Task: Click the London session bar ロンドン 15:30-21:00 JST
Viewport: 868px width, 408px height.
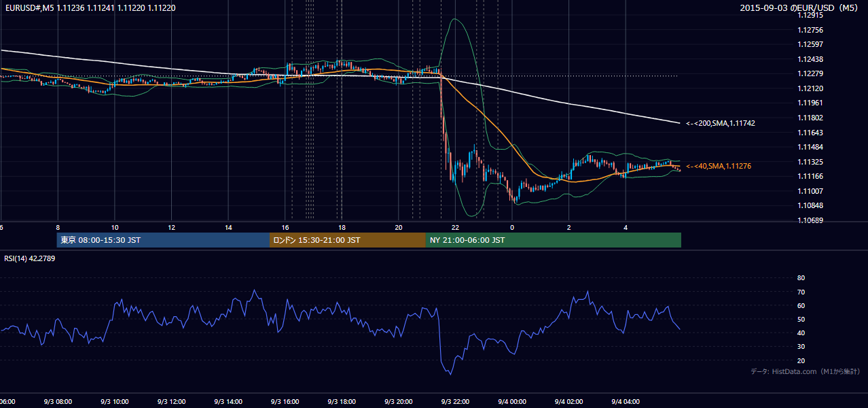Action: (x=348, y=240)
